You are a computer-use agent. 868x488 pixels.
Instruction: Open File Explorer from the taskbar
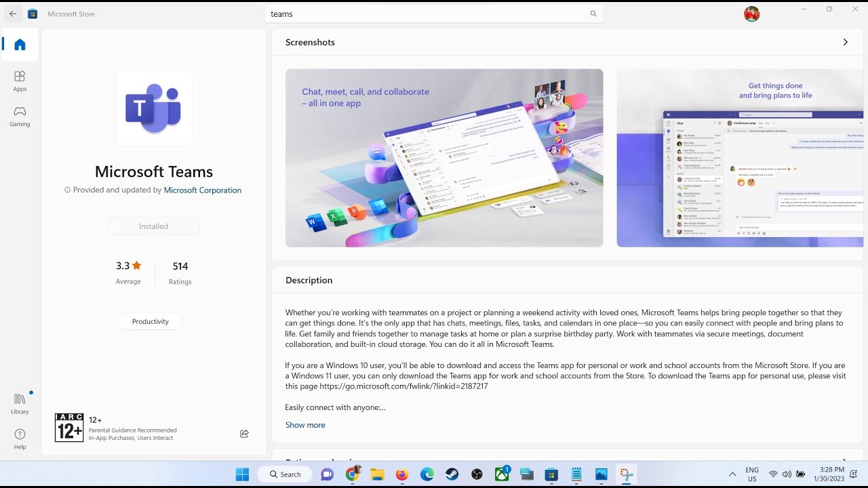click(x=377, y=474)
